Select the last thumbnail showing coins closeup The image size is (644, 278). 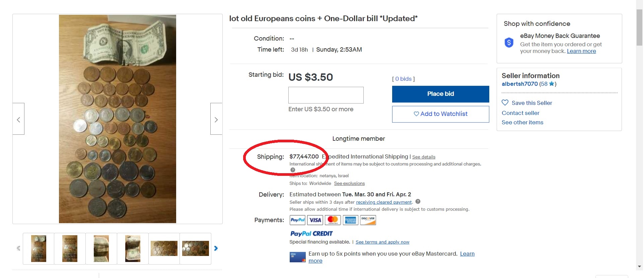coord(196,249)
